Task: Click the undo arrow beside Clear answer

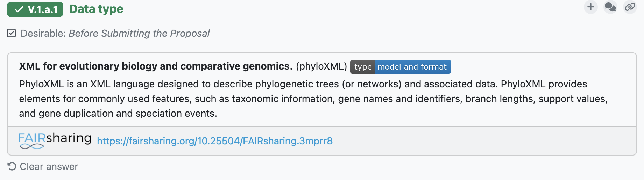Action: tap(12, 166)
